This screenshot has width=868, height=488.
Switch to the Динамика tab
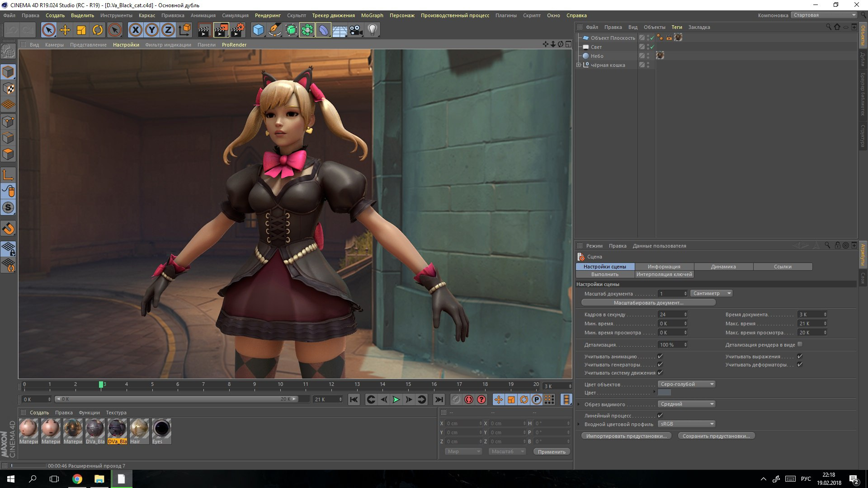point(723,267)
